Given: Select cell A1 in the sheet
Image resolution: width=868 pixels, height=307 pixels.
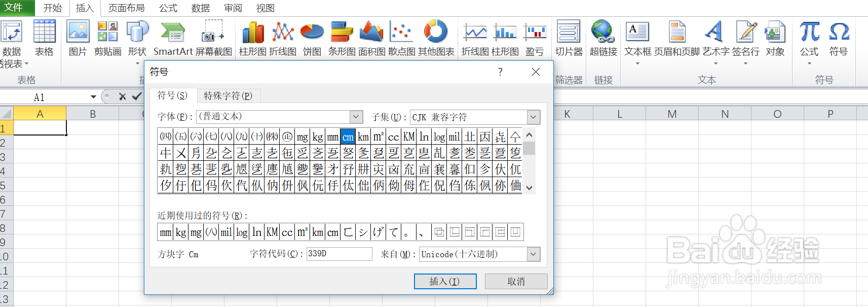Looking at the screenshot, I should (40, 128).
